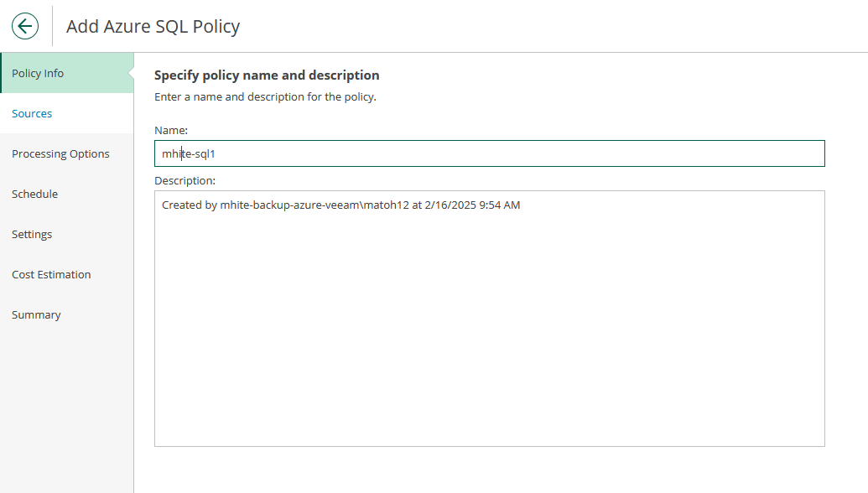Open the Summary step

(x=36, y=314)
